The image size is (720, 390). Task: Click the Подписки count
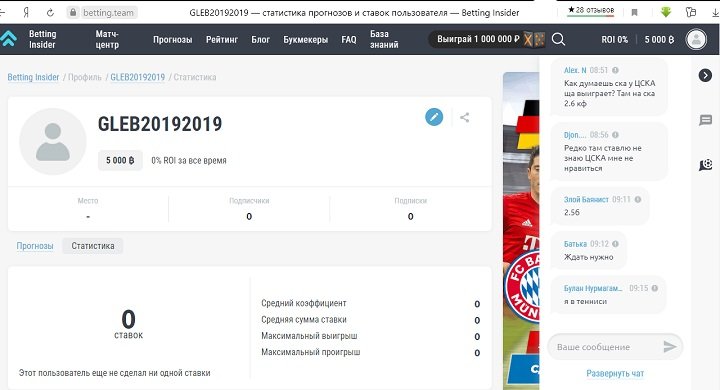click(411, 216)
